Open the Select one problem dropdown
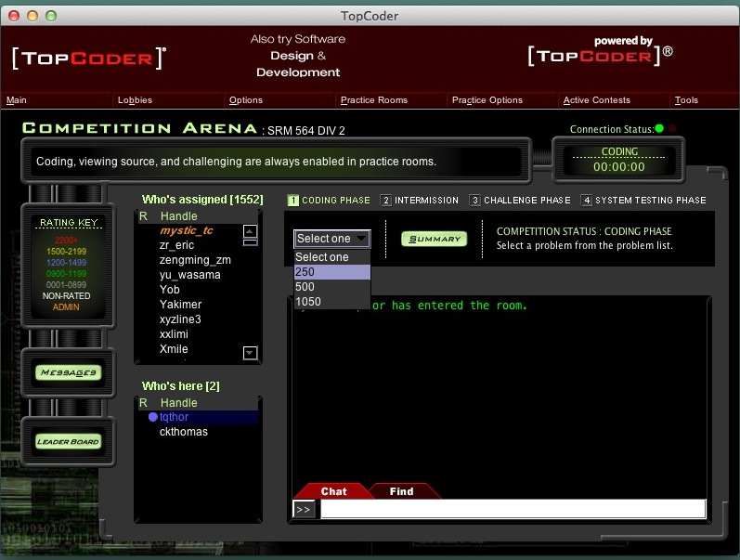Image resolution: width=740 pixels, height=560 pixels. 331,239
